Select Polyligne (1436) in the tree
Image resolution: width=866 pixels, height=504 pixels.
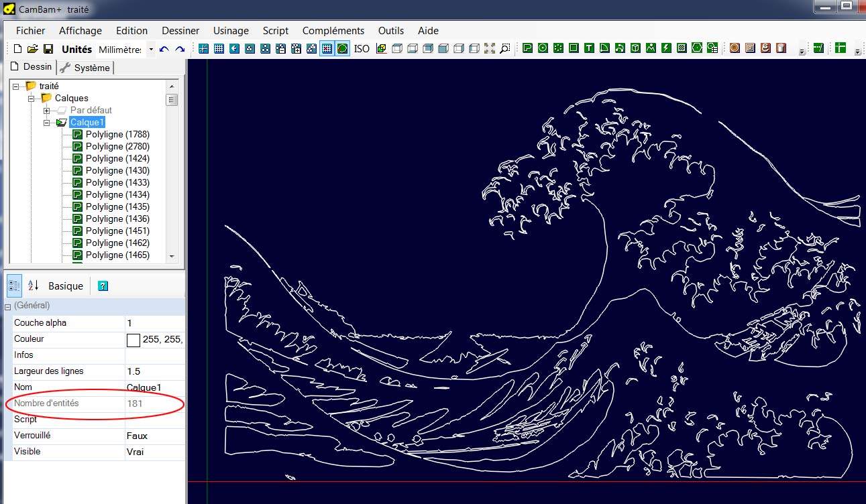point(117,218)
